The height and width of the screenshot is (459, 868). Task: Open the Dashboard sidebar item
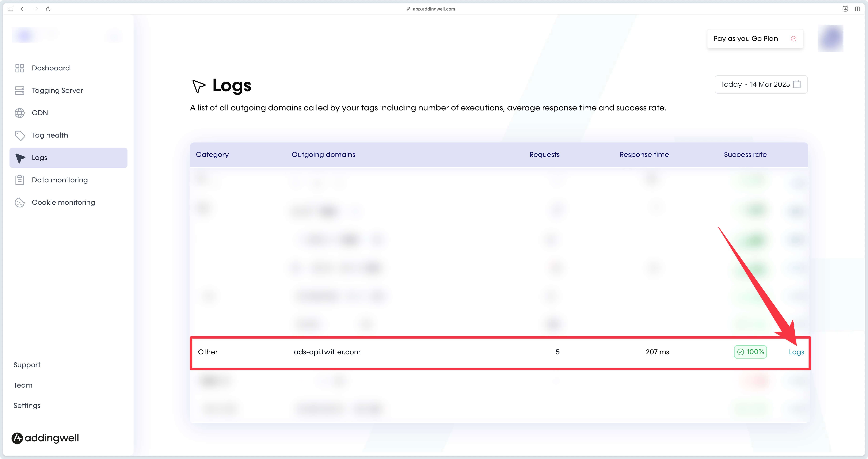(68, 68)
